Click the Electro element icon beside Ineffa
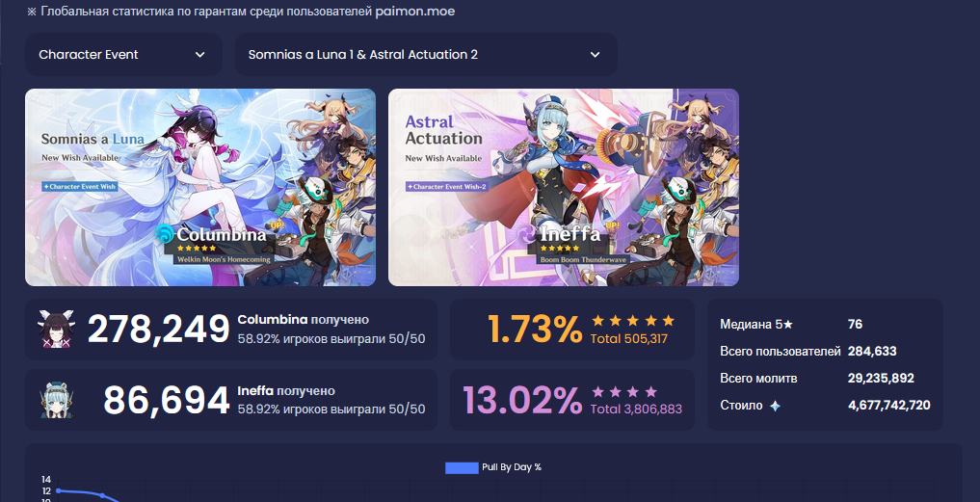980x502 pixels. (x=526, y=234)
